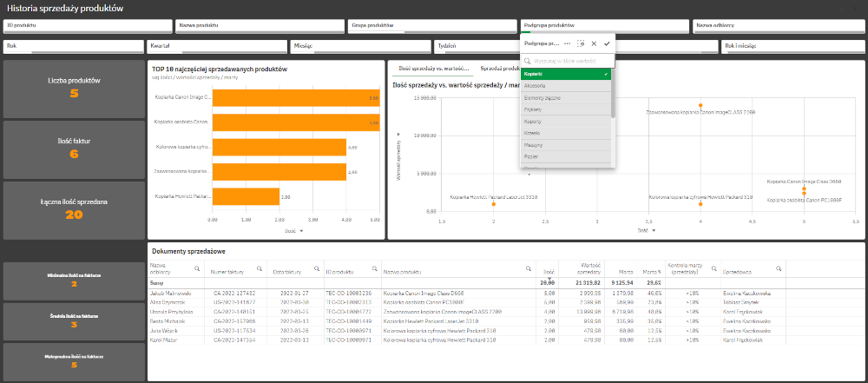Click the magnifier icon in list search box
This screenshot has width=868, height=383.
pos(528,61)
